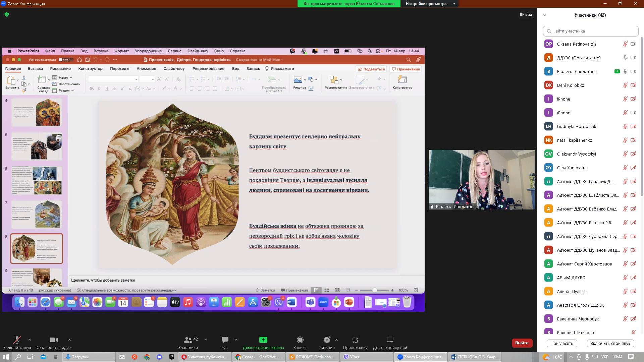This screenshot has height=362, width=644.
Task: Toggle microphone for ДДУВС (Организатор) participant
Action: pos(625,58)
